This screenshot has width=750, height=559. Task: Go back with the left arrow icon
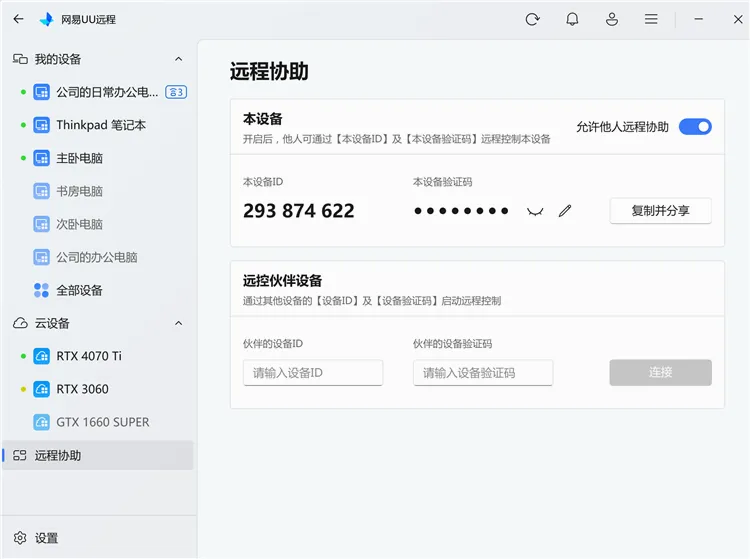point(18,19)
